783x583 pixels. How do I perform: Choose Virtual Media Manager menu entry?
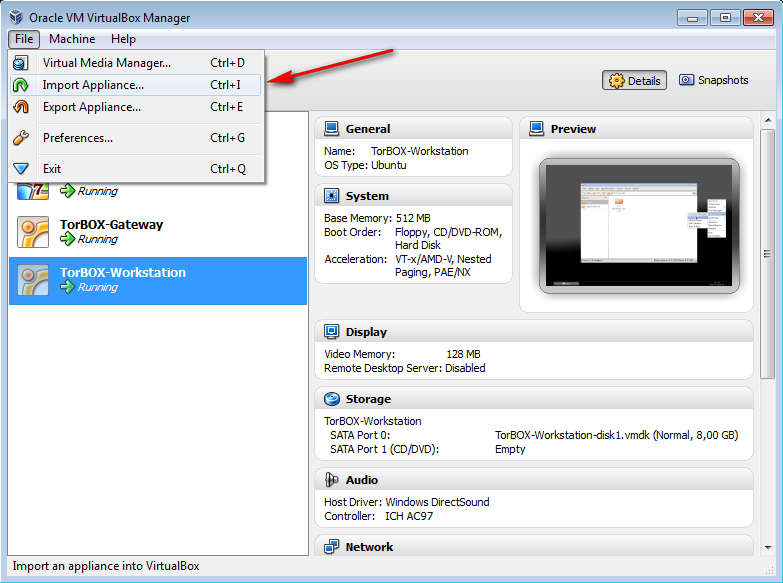(136, 63)
